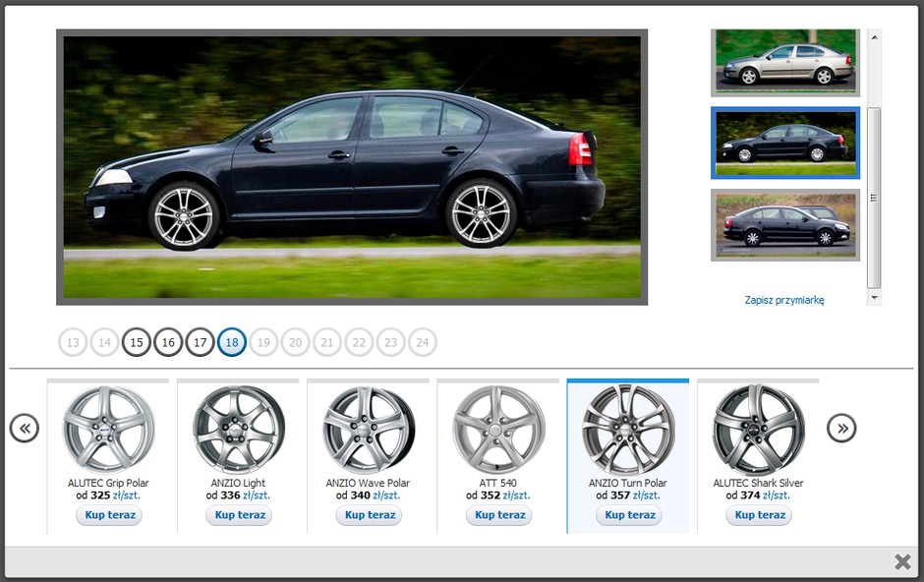This screenshot has height=582, width=924.
Task: Select the ATT 540 wheel image
Action: [x=498, y=429]
